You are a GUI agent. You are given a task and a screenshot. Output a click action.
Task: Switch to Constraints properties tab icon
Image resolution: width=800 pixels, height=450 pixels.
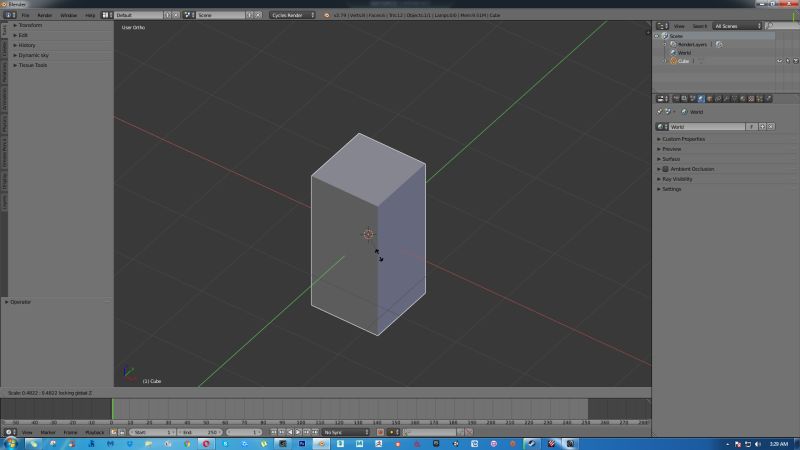click(718, 98)
